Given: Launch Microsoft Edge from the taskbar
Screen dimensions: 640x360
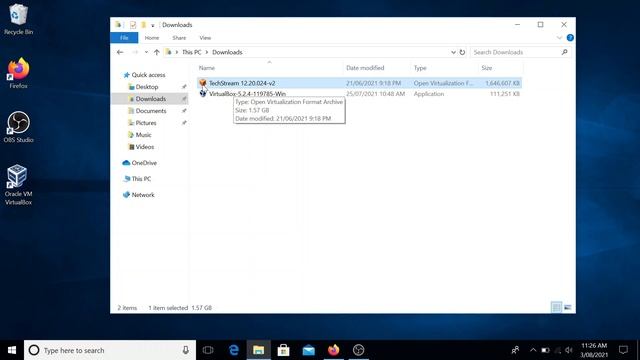Looking at the screenshot, I should 233,350.
